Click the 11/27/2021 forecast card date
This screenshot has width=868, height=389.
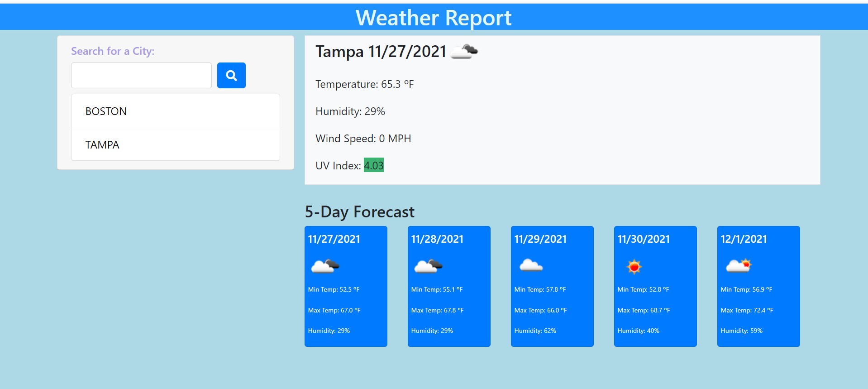(x=334, y=239)
